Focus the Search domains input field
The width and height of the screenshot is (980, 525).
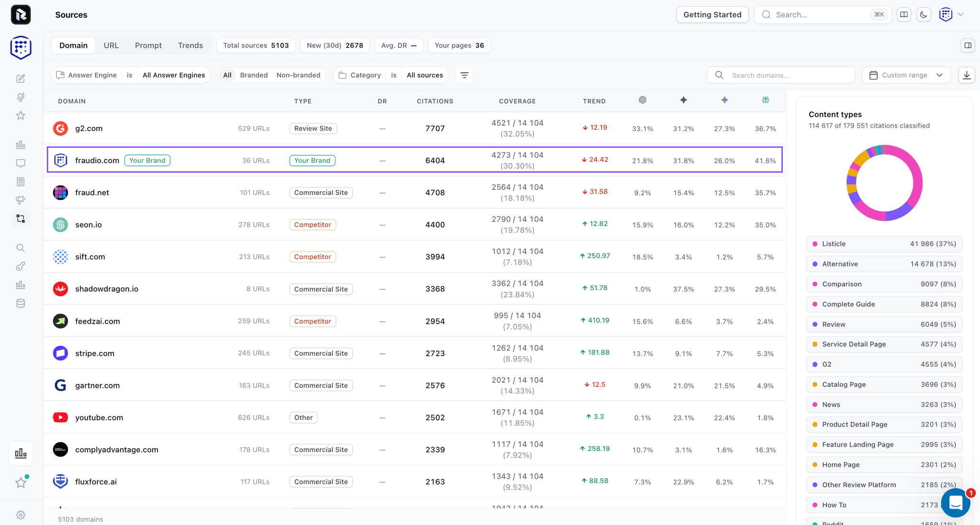781,75
